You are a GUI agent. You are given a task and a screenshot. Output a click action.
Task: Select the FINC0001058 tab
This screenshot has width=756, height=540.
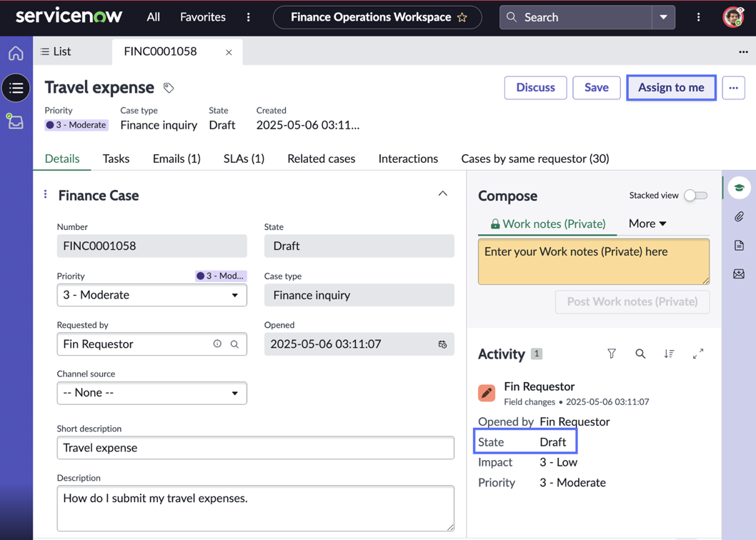pyautogui.click(x=161, y=51)
